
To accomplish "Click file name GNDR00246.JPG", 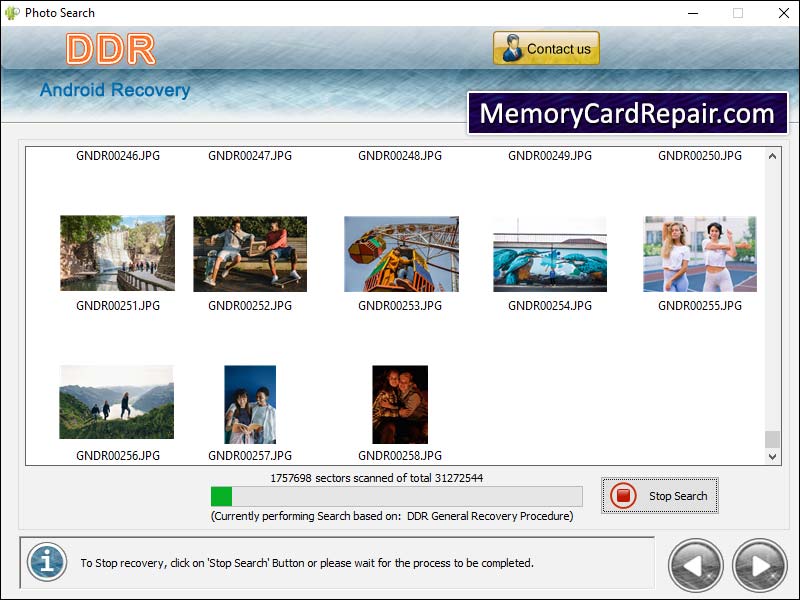I will [118, 156].
